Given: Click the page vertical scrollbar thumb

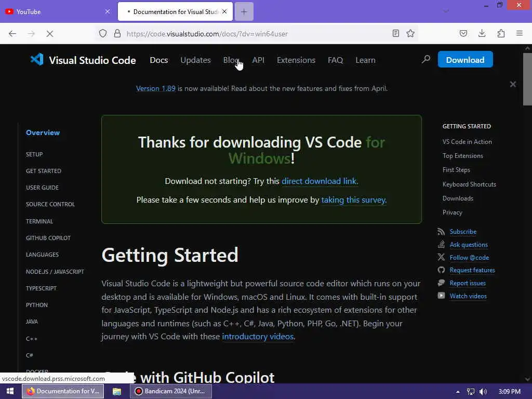Looking at the screenshot, I should point(527,79).
